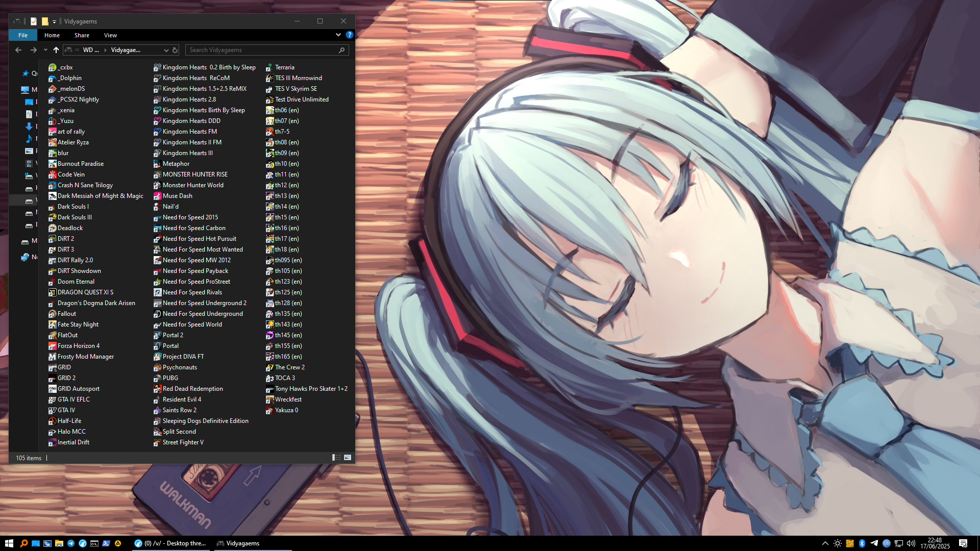Select the _PCSX2 Nightly shortcut icon
The height and width of the screenshot is (551, 980).
(x=52, y=99)
